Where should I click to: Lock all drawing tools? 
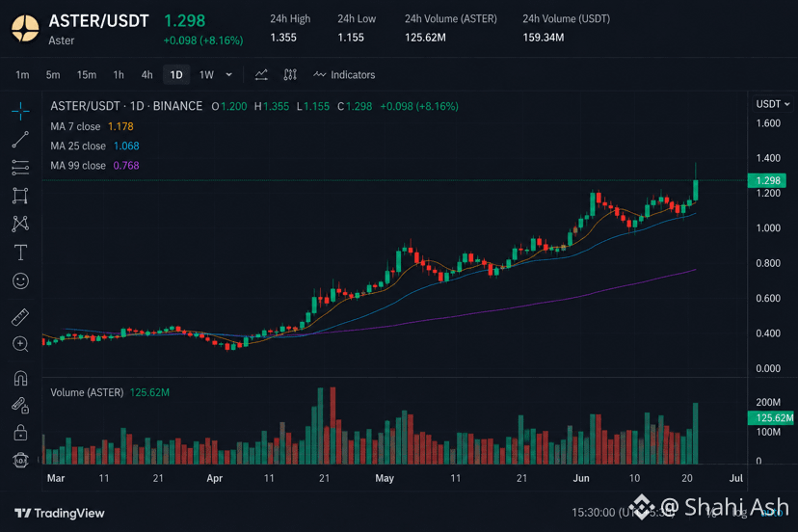[20, 433]
